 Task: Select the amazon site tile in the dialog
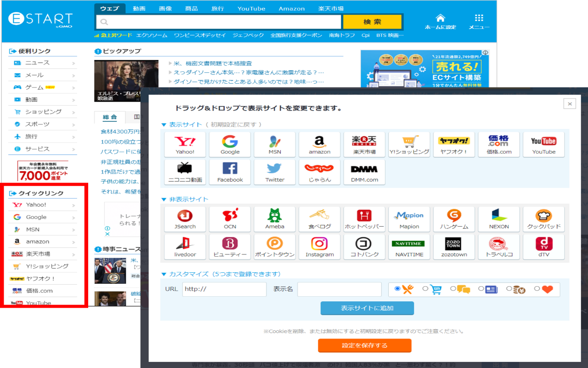[x=319, y=145]
